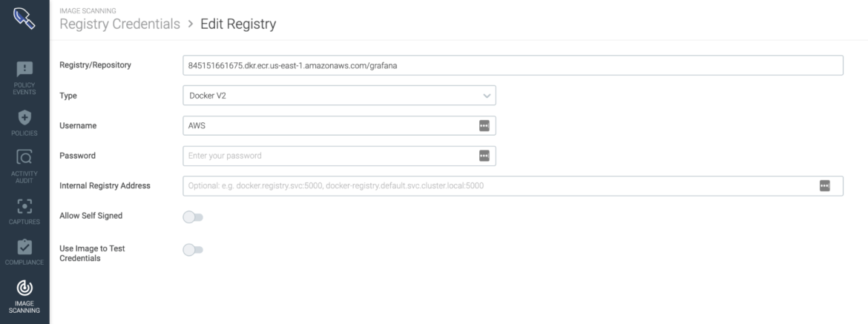Viewport: 868px width, 324px height.
Task: Toggle Use Image to Test Credentials
Action: 193,250
